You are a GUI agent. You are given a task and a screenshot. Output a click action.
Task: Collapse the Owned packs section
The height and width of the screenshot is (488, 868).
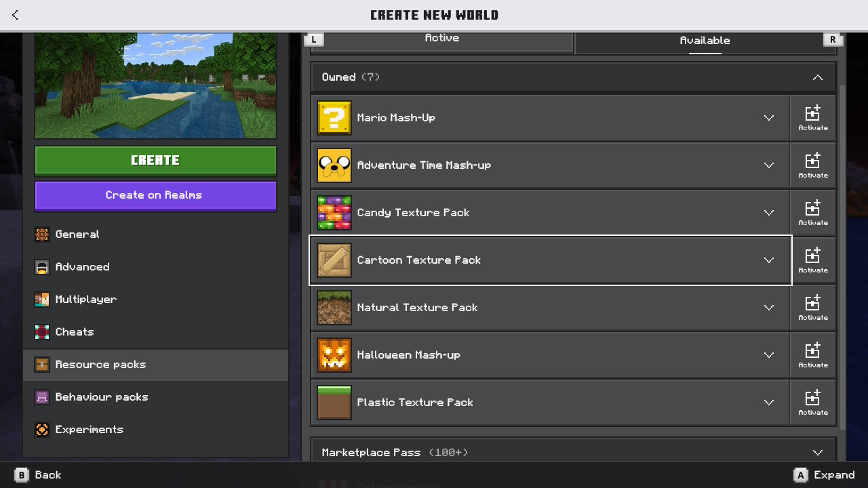pos(818,77)
